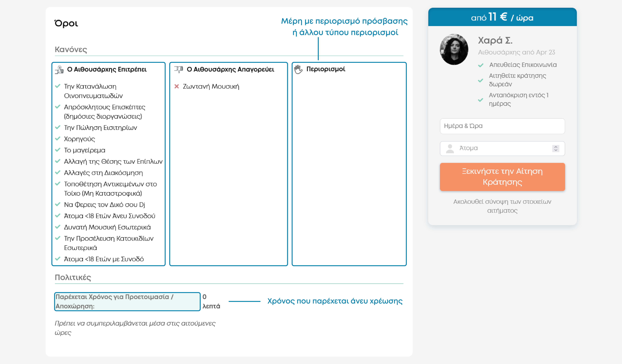Screen dimensions: 622x364
Task: Select the 'Κανόνες' section heading
Action: pyautogui.click(x=71, y=49)
